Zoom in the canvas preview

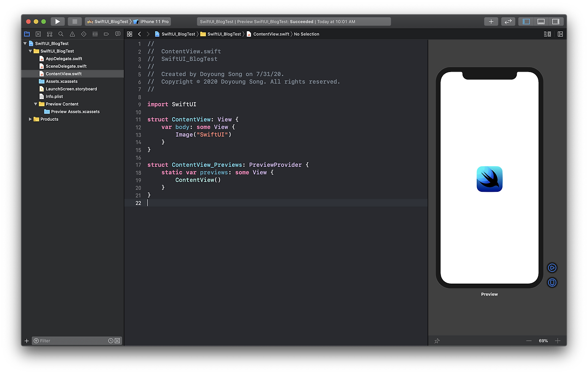click(558, 341)
